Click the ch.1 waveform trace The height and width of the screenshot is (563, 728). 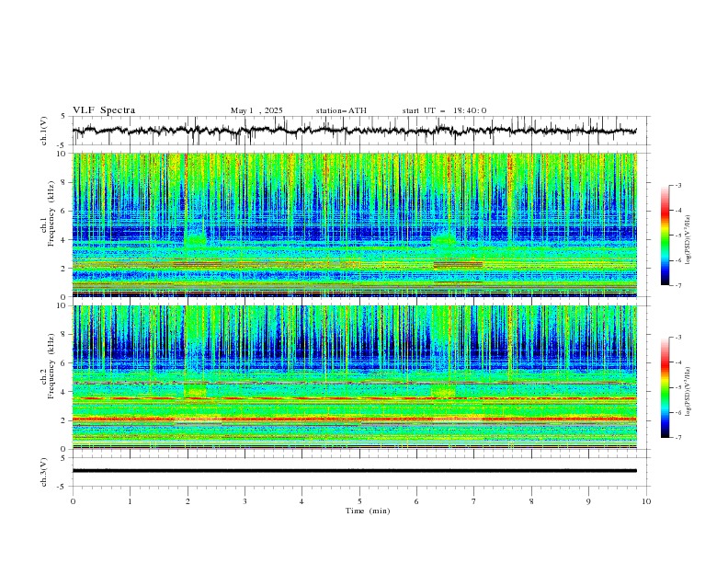coord(354,131)
